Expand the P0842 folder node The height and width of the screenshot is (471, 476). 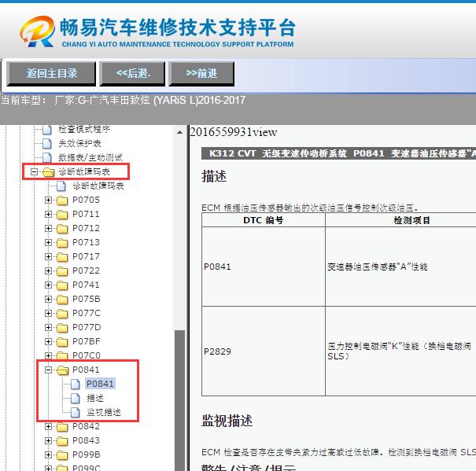click(48, 427)
